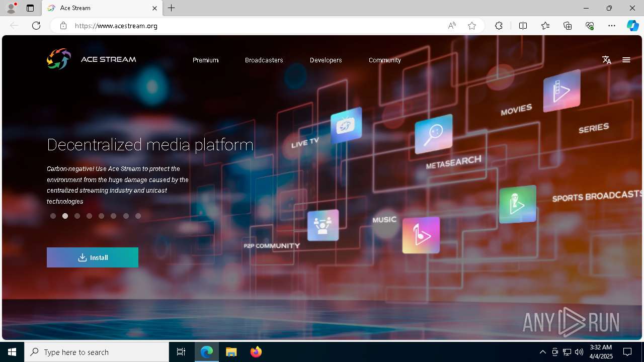Image resolution: width=644 pixels, height=362 pixels.
Task: Add this page to favorites star
Action: [x=472, y=26]
